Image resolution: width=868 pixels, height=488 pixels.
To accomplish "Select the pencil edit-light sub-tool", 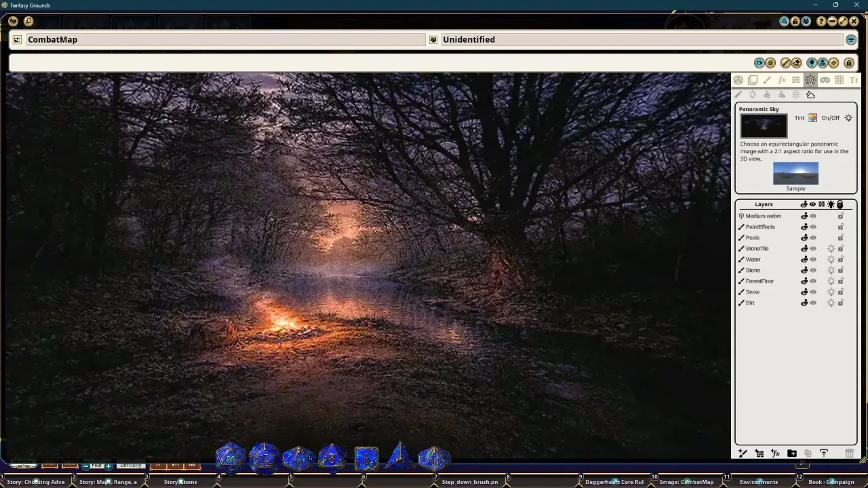I will click(738, 95).
